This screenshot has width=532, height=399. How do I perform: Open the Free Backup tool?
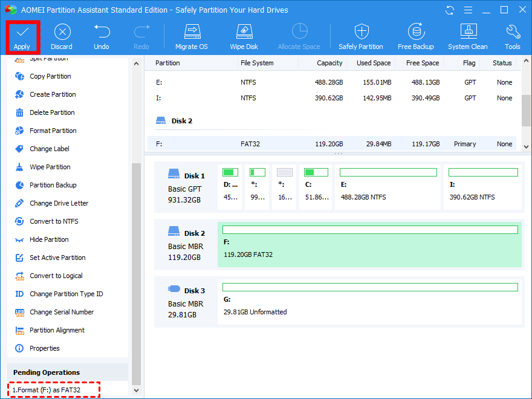point(416,37)
